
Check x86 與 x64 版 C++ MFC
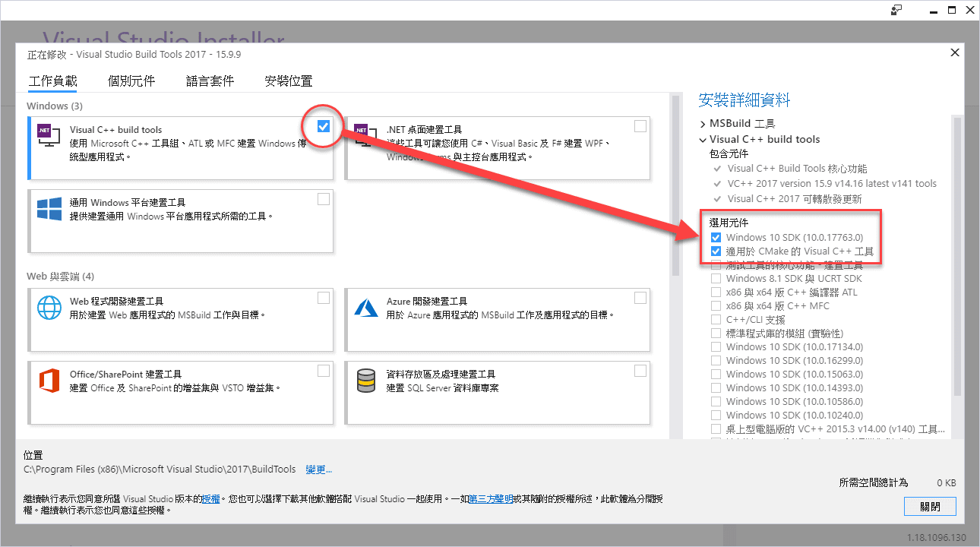716,305
